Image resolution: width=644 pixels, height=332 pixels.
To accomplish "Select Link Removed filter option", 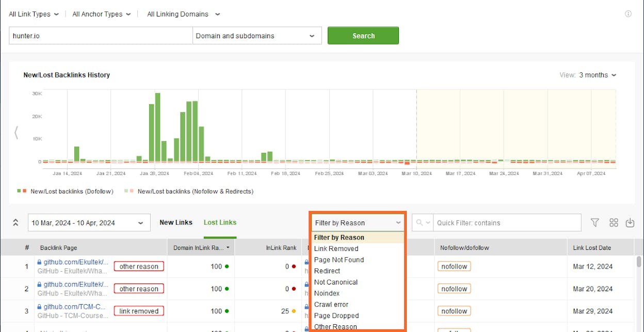I will tap(358, 248).
